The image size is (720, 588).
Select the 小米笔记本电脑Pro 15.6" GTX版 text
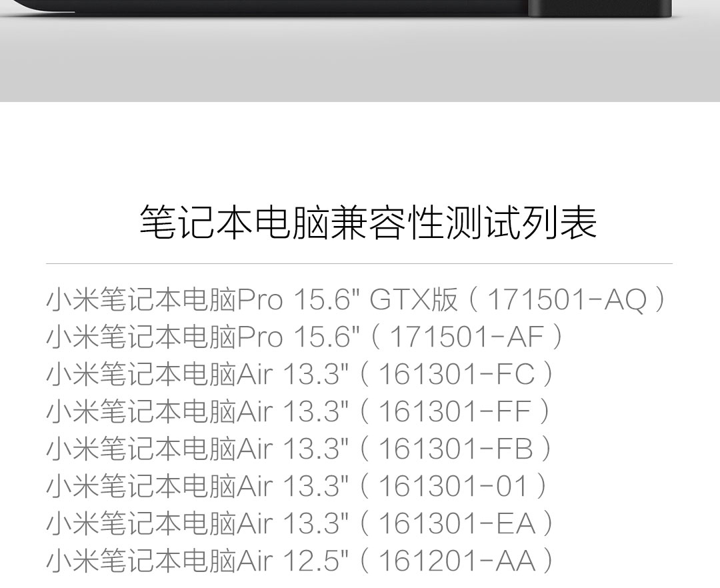[252, 300]
